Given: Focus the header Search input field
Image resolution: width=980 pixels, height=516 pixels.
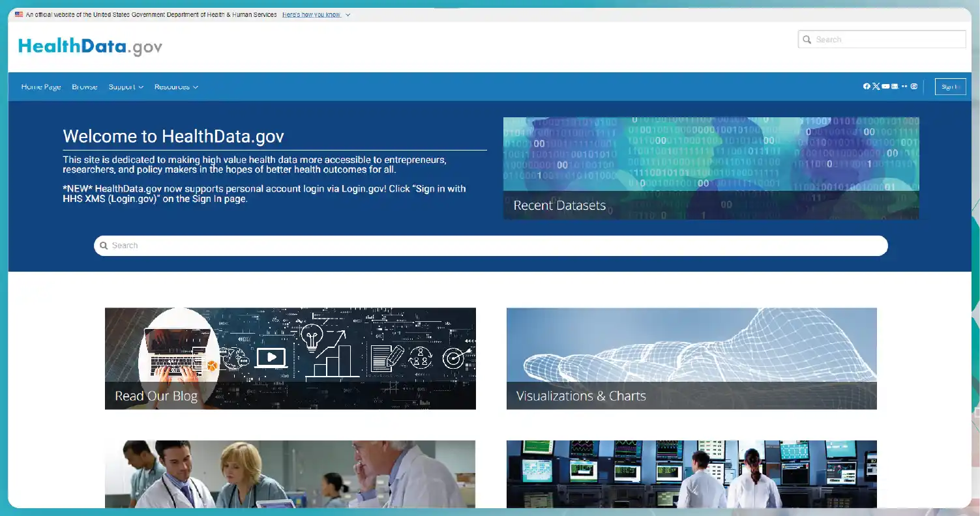Looking at the screenshot, I should tap(882, 39).
